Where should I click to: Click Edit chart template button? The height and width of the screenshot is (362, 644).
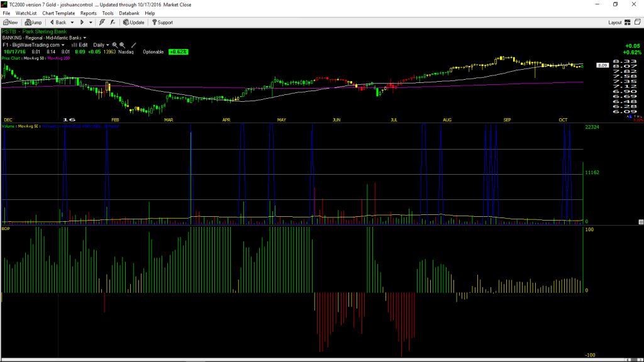pyautogui.click(x=80, y=45)
